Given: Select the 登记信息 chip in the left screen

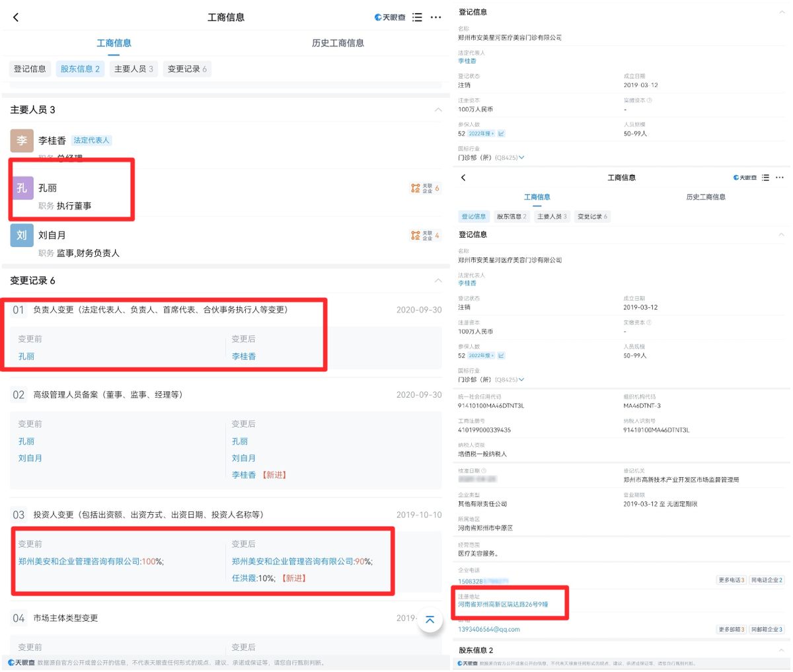Looking at the screenshot, I should click(x=30, y=69).
